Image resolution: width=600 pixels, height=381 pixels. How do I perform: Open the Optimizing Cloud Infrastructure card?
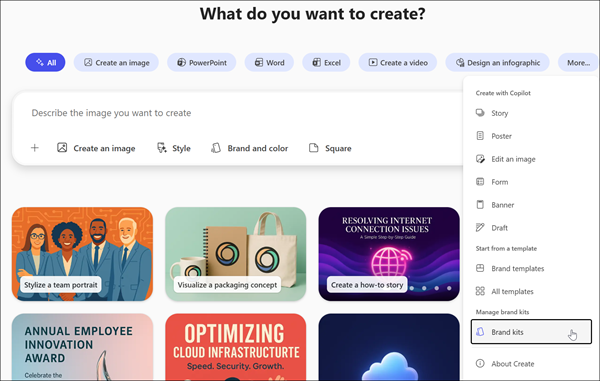(x=236, y=347)
